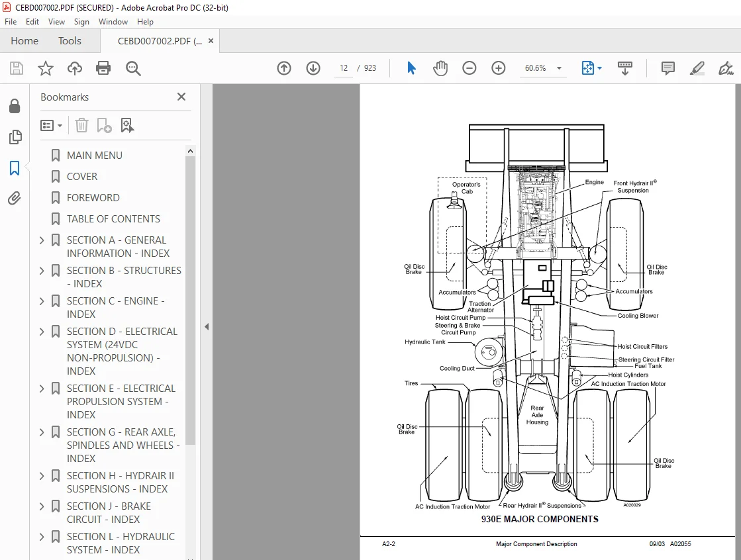741x560 pixels.
Task: Open Section C Engine Index bookmark
Action: pos(115,308)
